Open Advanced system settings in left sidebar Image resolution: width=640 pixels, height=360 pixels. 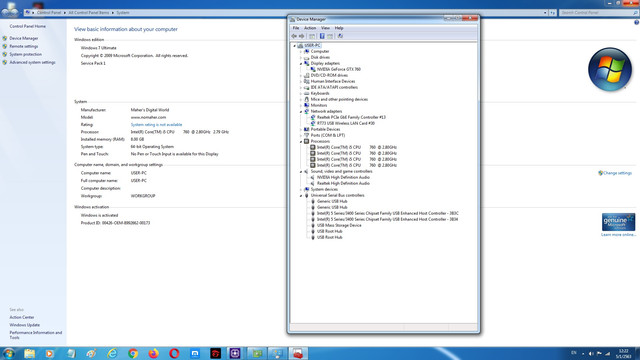click(x=32, y=62)
